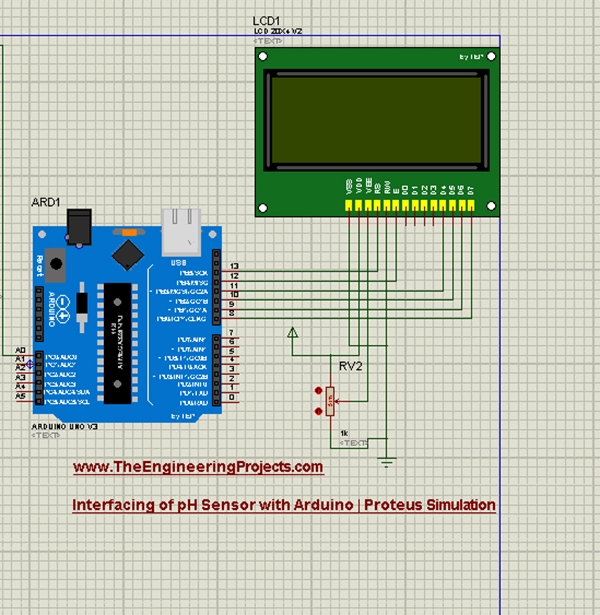Image resolution: width=600 pixels, height=615 pixels.
Task: Click the LCD VSS pin pad
Action: 348,205
